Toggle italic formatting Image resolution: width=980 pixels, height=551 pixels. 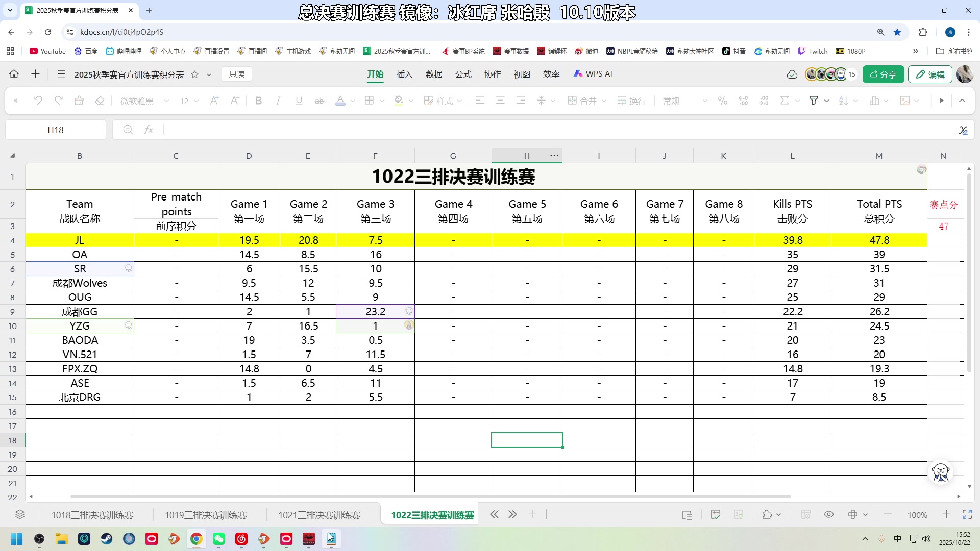(278, 101)
